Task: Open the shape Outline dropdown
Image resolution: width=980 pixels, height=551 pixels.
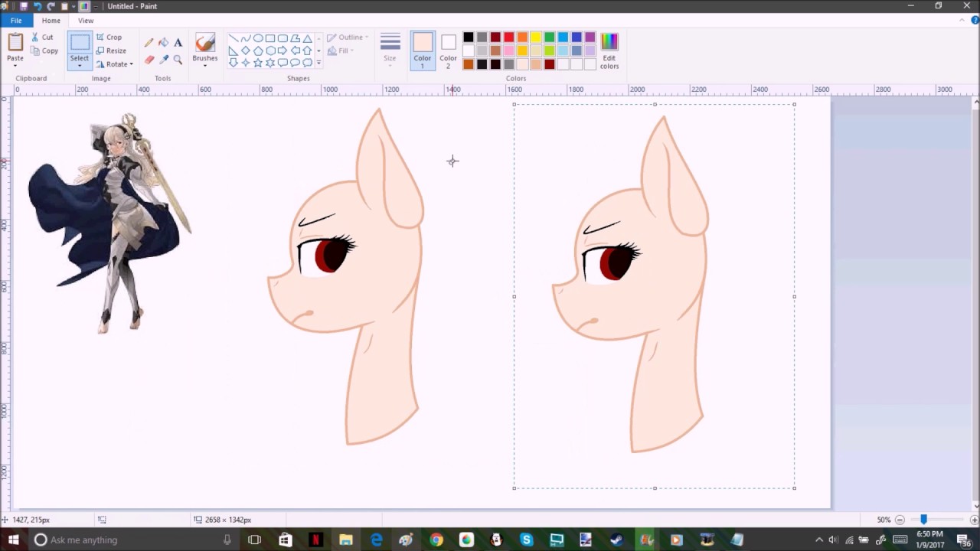Action: (x=348, y=37)
